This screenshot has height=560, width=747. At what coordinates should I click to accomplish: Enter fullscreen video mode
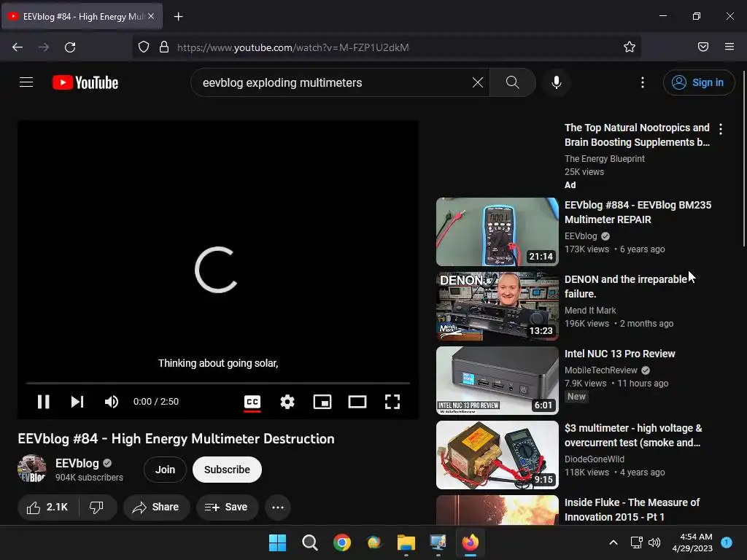pos(392,402)
